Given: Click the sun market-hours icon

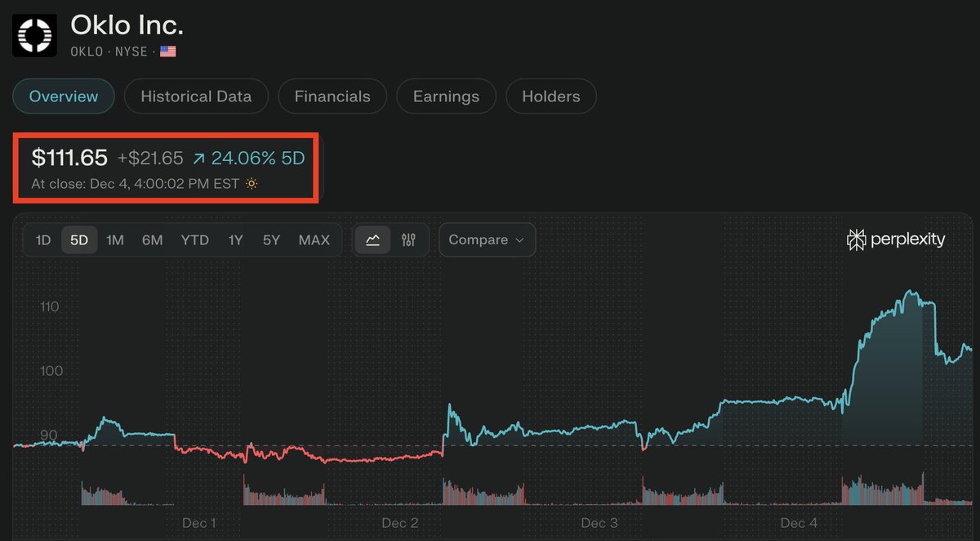Looking at the screenshot, I should [252, 184].
